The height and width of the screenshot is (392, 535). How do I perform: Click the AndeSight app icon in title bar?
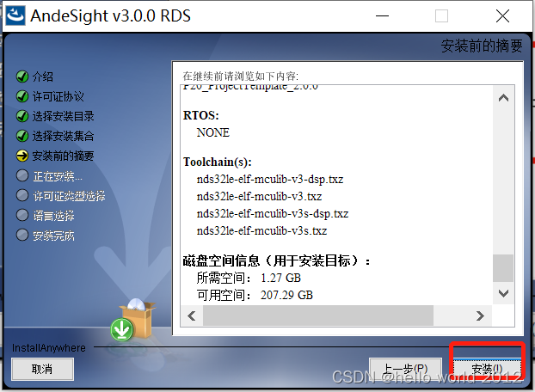click(15, 15)
